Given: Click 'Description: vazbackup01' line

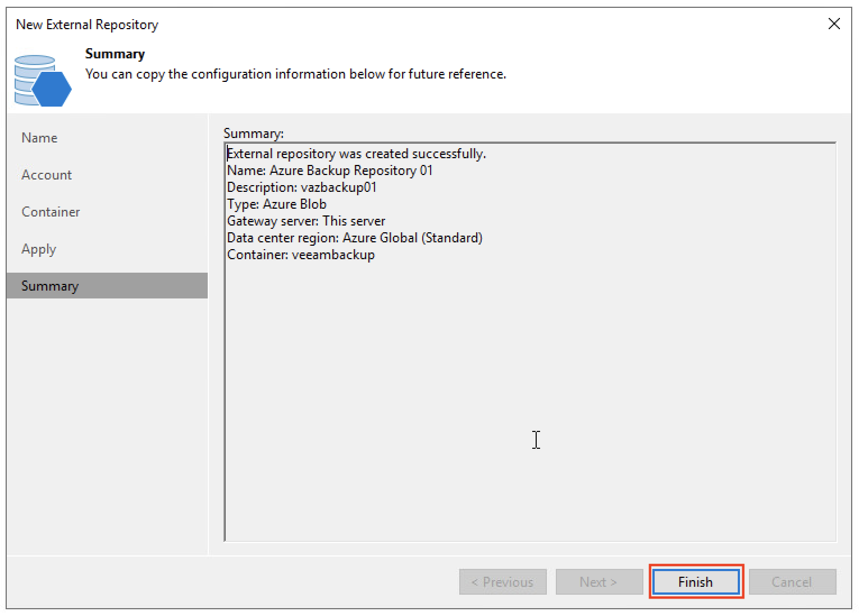Looking at the screenshot, I should [x=302, y=187].
